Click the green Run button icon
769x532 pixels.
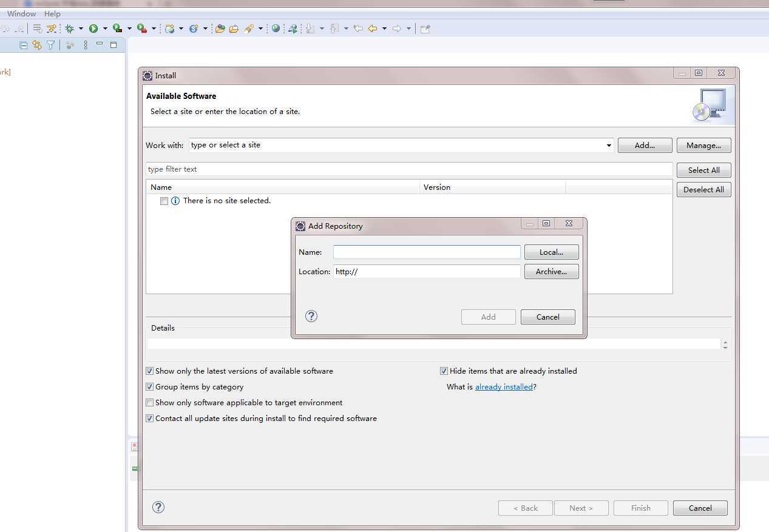coord(93,29)
